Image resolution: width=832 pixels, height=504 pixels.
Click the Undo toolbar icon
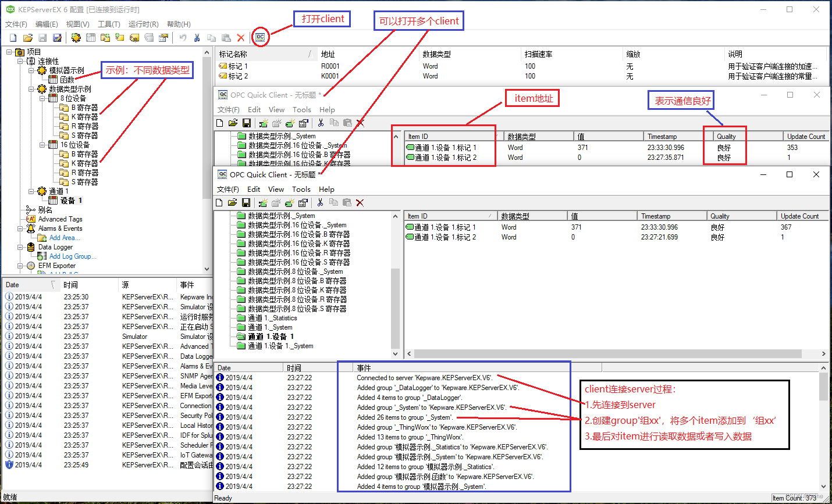(x=183, y=37)
